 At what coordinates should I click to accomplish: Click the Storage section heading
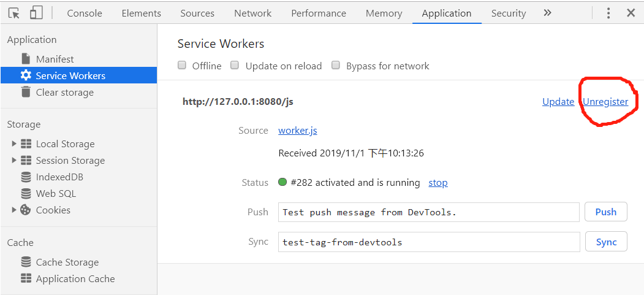[24, 124]
